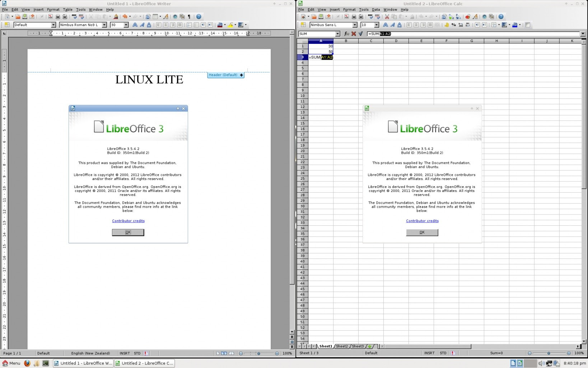Sort ascending in Calc toolbar
This screenshot has height=368, width=588.
coord(451,17)
